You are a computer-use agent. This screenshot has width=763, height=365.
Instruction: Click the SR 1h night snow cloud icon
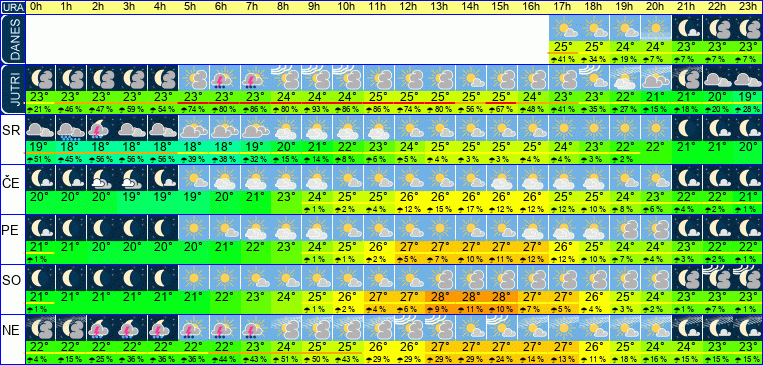(71, 128)
